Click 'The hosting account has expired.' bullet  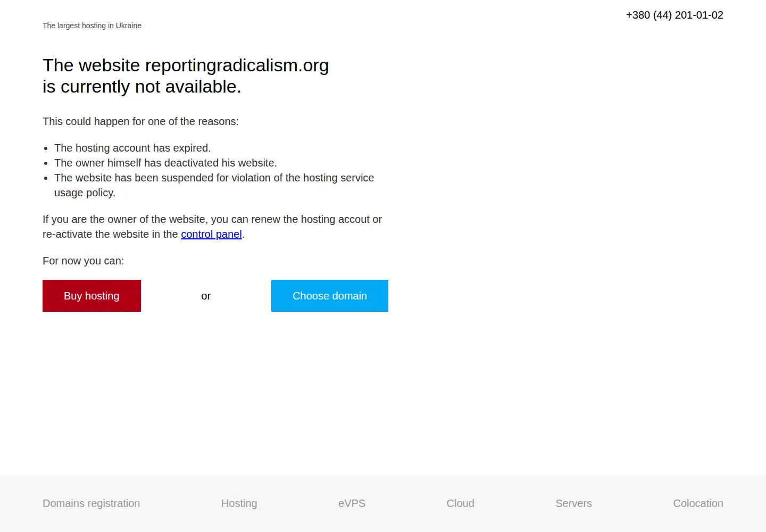point(132,148)
